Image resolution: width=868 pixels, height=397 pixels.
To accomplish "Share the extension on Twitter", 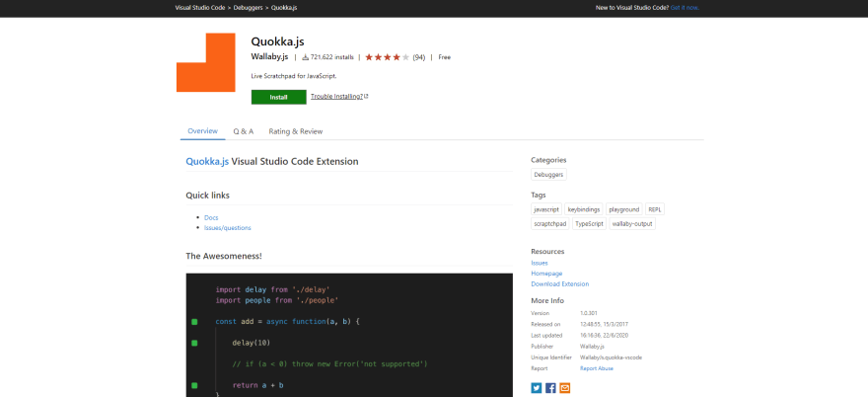I will (x=537, y=388).
